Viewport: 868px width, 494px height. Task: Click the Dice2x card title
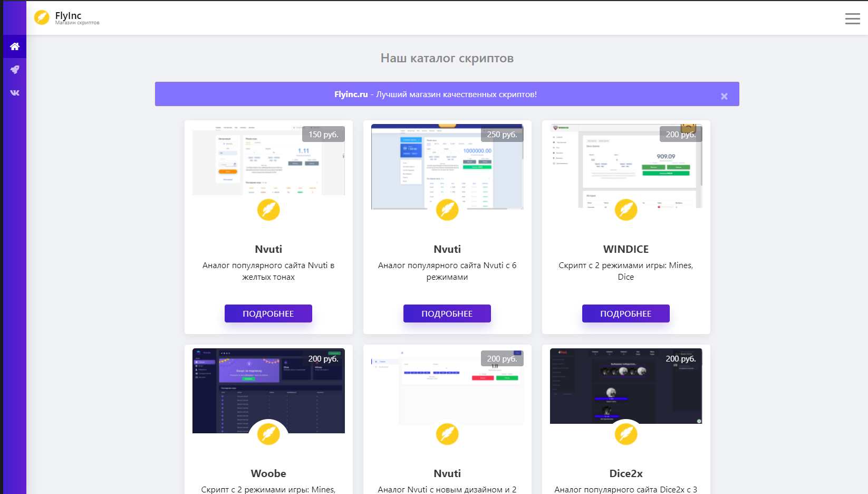click(x=626, y=473)
